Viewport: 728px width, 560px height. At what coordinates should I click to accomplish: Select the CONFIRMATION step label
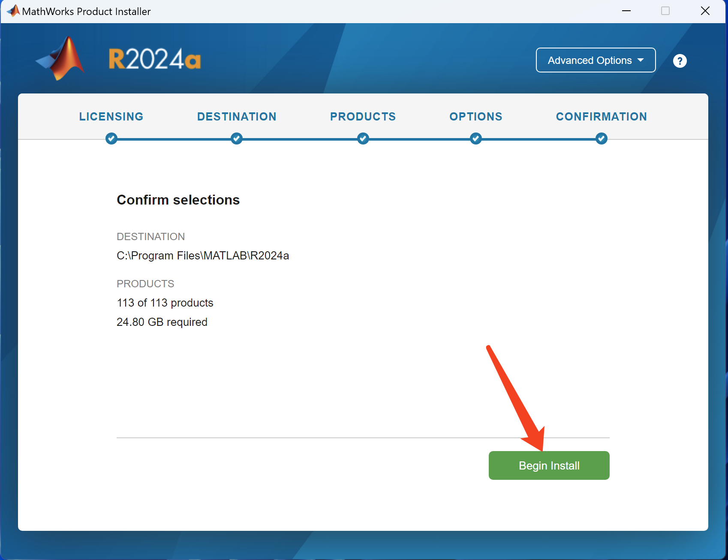pyautogui.click(x=602, y=117)
